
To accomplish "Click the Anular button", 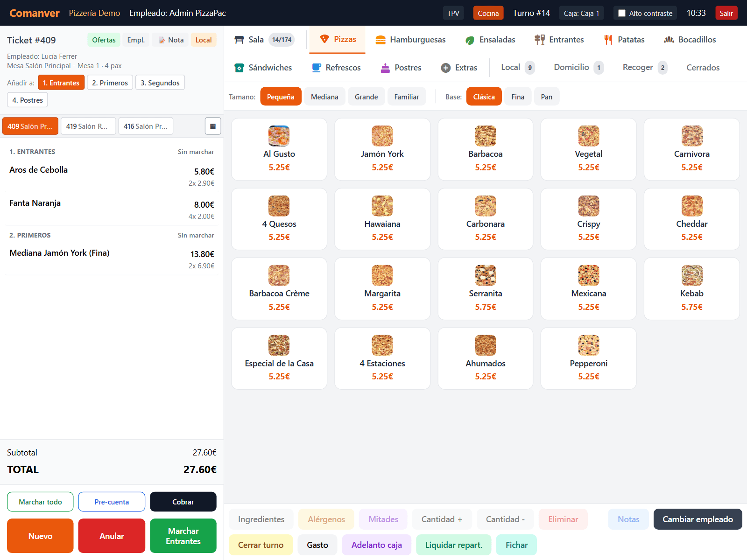I will click(x=112, y=536).
